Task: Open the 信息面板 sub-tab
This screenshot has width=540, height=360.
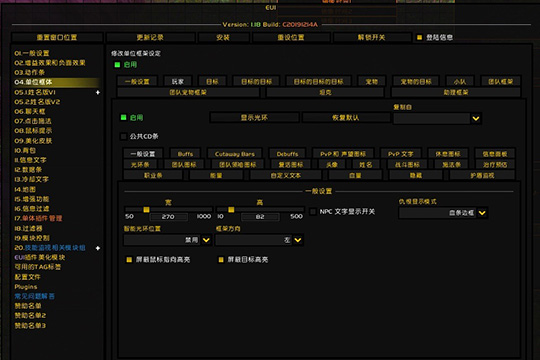Action: click(495, 154)
